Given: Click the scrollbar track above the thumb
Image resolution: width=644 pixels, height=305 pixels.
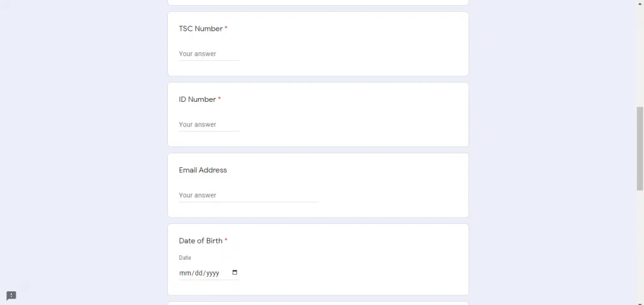Looking at the screenshot, I should pos(640,50).
